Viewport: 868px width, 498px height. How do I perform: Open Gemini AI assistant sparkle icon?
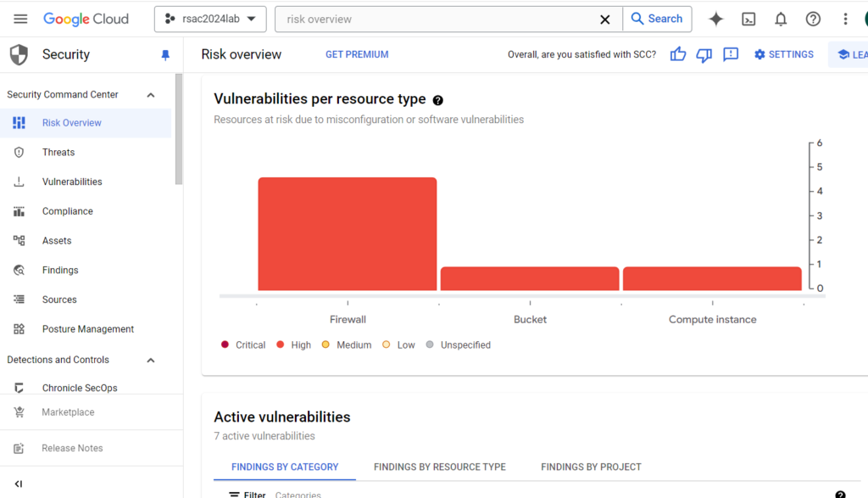tap(715, 19)
